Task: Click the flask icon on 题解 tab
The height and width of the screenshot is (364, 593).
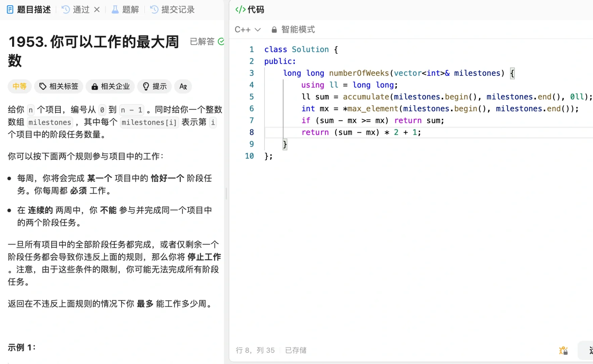Action: pos(115,9)
